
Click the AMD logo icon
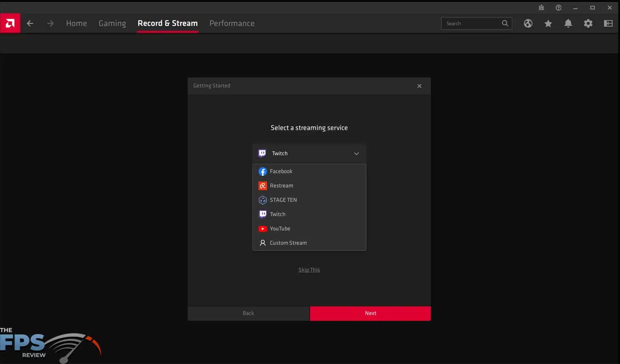(10, 23)
